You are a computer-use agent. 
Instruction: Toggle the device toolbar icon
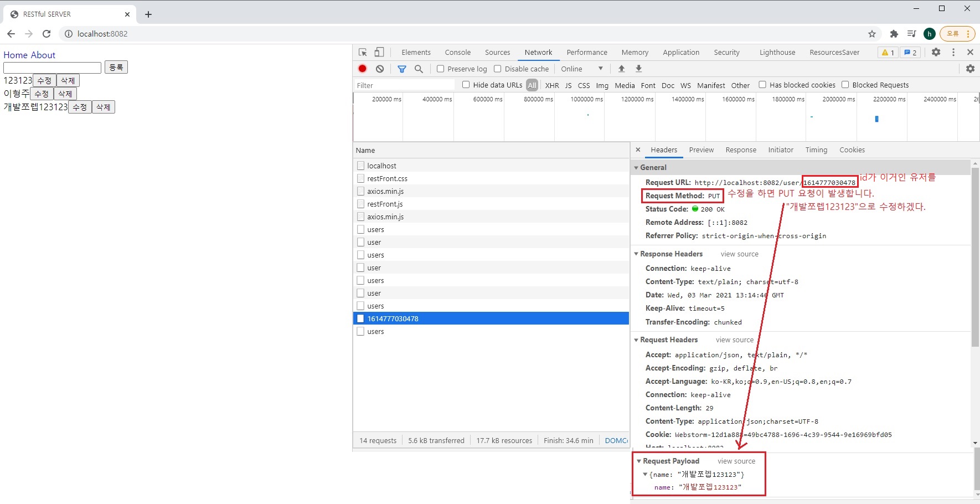(379, 52)
